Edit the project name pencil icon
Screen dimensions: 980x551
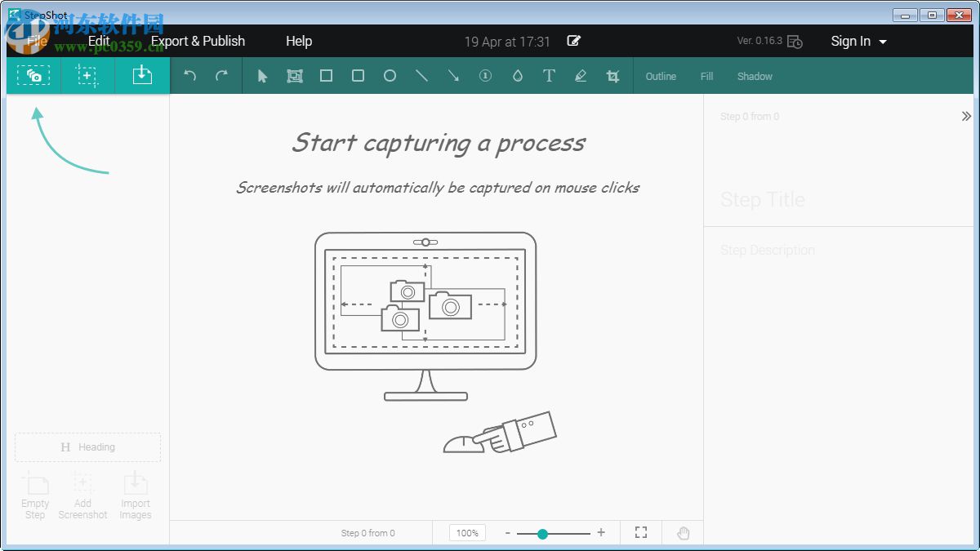(574, 41)
